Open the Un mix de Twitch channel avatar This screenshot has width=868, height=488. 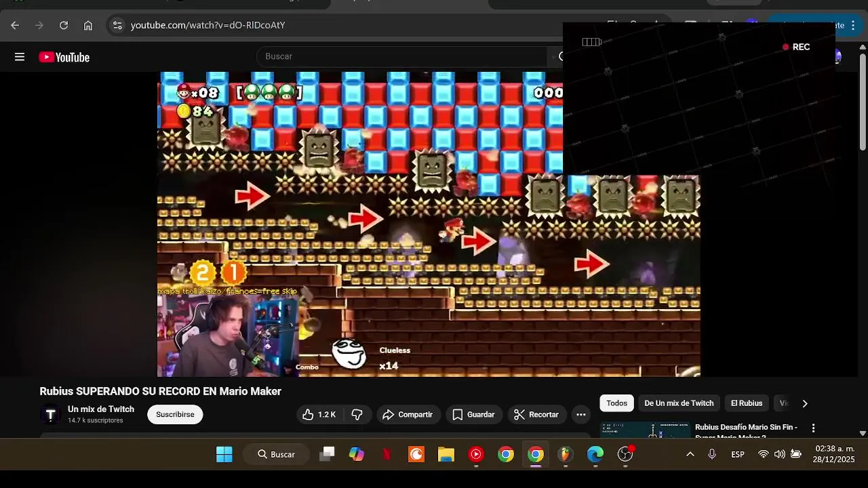click(50, 414)
